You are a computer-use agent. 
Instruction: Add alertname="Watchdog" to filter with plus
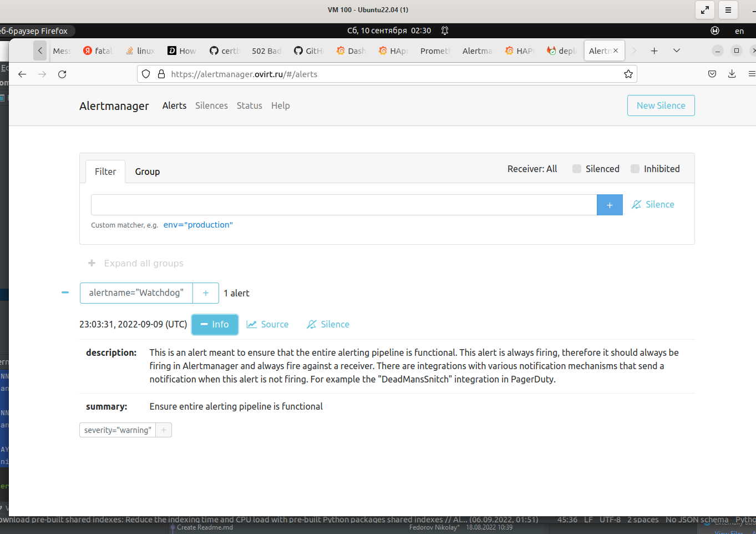[x=206, y=293]
